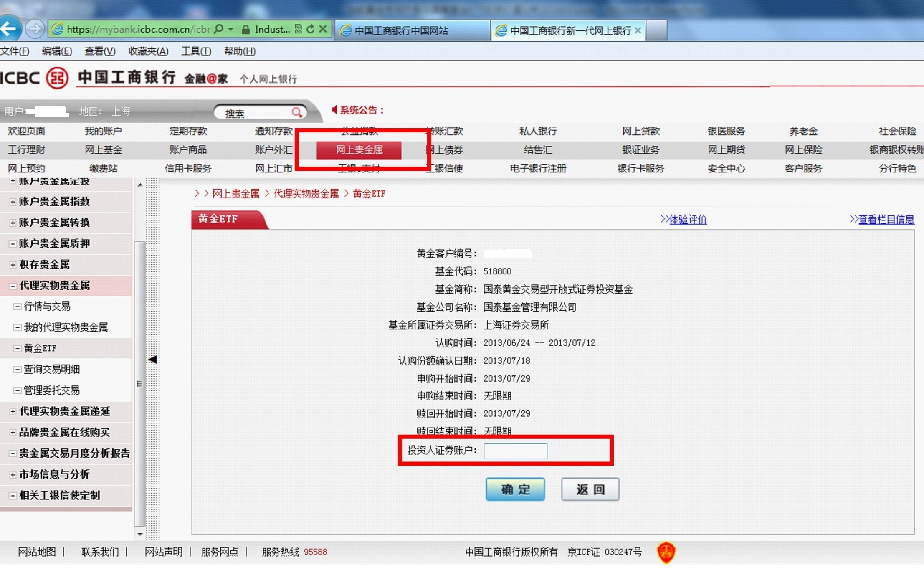Image resolution: width=924 pixels, height=570 pixels.
Task: Click the browser forward arrow button
Action: 35,29
